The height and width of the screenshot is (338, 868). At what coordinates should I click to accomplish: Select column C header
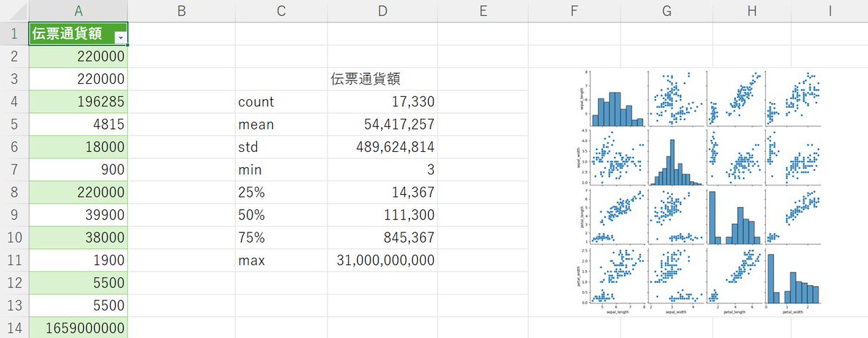pyautogui.click(x=281, y=10)
